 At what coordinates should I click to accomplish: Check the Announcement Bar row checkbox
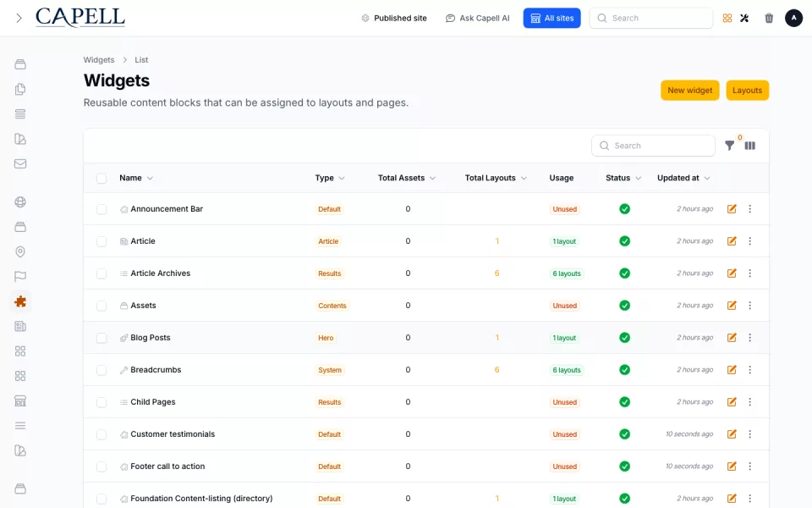(x=101, y=209)
